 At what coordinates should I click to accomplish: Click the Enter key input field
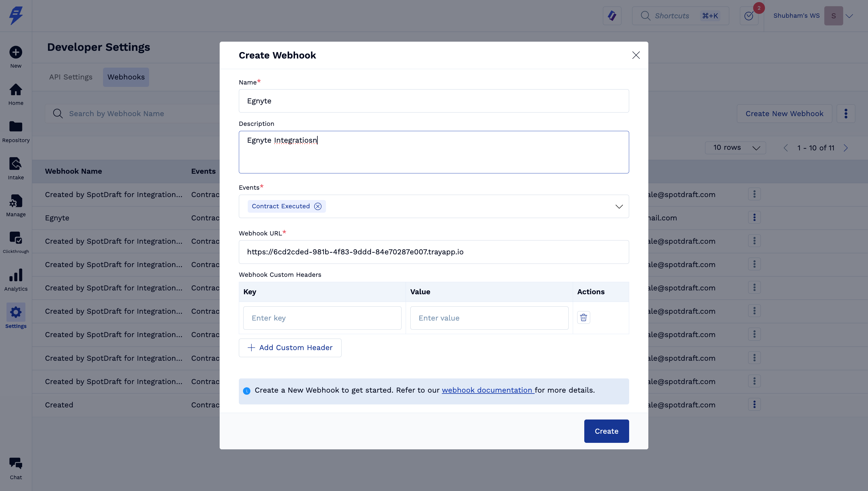coord(322,318)
